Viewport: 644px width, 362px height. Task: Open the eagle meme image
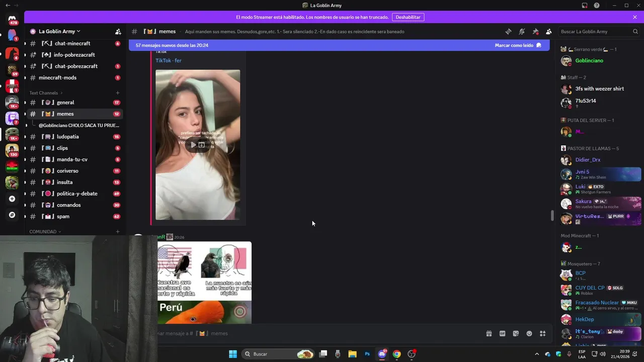(x=204, y=283)
